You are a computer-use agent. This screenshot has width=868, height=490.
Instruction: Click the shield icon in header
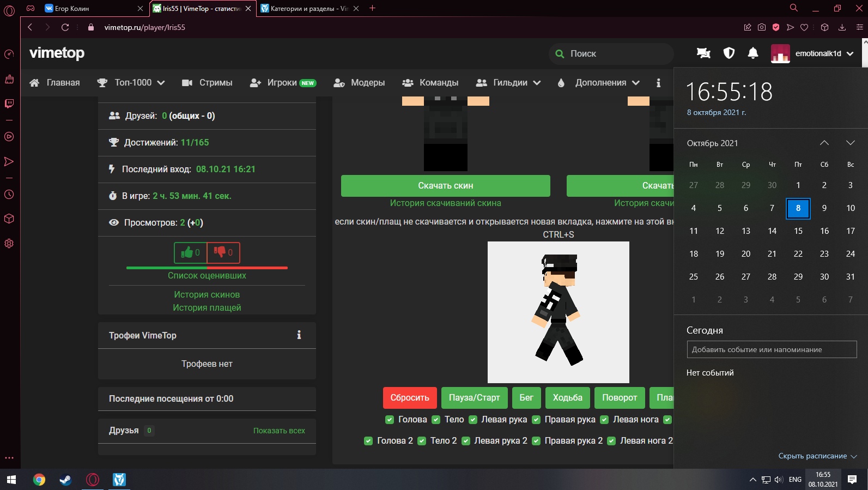[x=729, y=53]
